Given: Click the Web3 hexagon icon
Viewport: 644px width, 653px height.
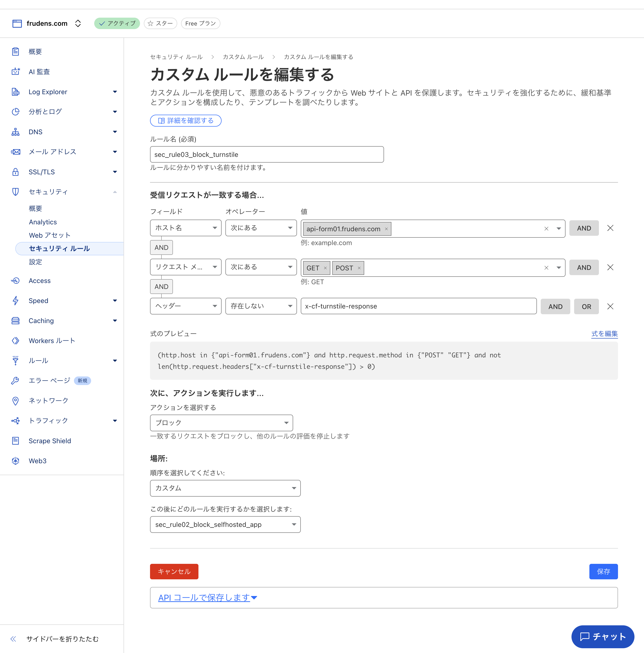Looking at the screenshot, I should click(x=16, y=461).
